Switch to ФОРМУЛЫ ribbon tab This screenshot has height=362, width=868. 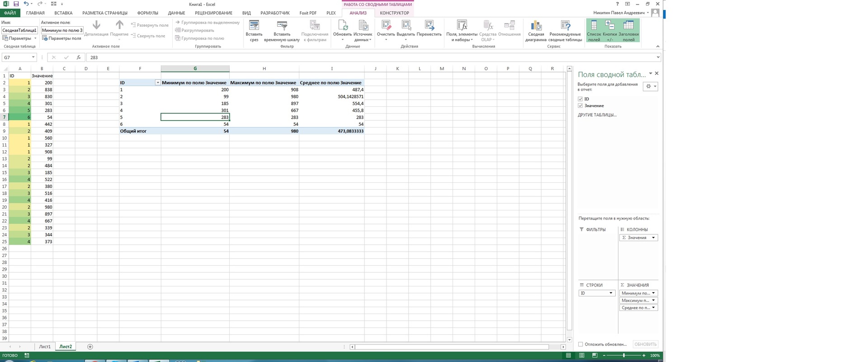point(147,13)
